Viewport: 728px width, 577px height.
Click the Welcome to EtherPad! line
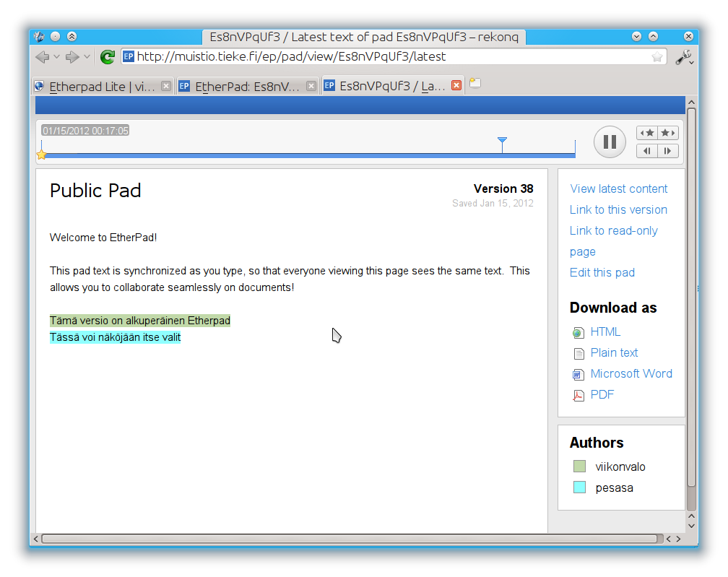[x=103, y=238]
